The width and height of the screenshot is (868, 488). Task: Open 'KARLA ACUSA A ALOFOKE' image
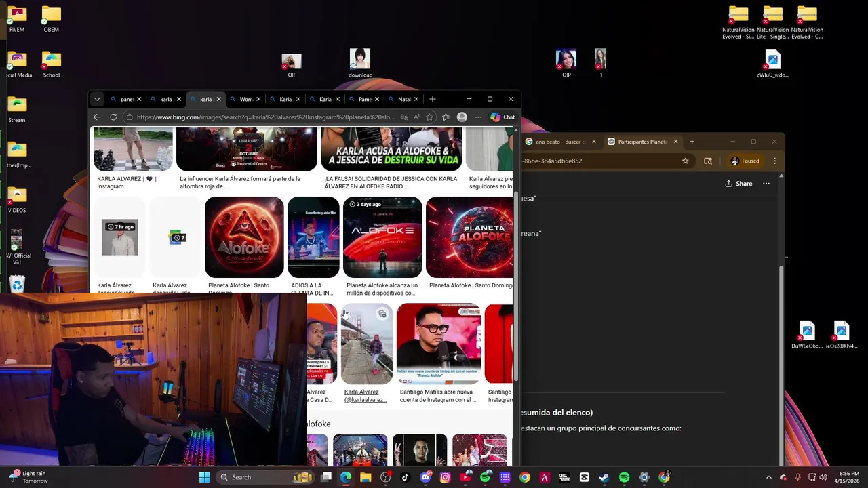(x=391, y=149)
